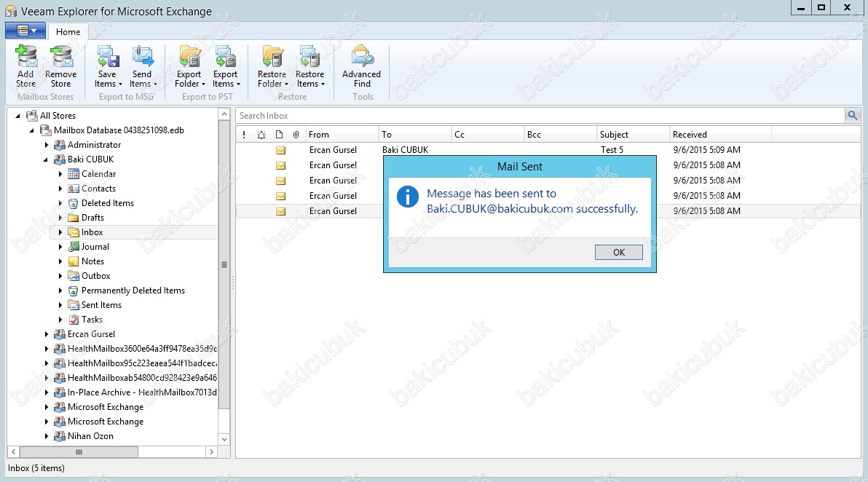The width and height of the screenshot is (868, 482).
Task: Click the item type column header icon
Action: [279, 135]
